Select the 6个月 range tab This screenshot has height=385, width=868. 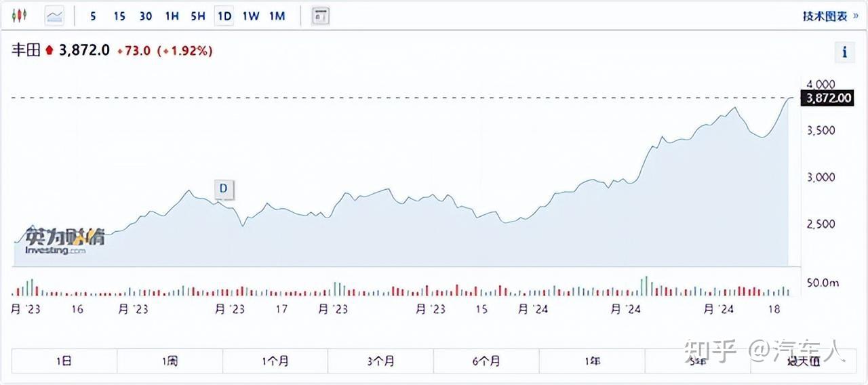pos(486,361)
